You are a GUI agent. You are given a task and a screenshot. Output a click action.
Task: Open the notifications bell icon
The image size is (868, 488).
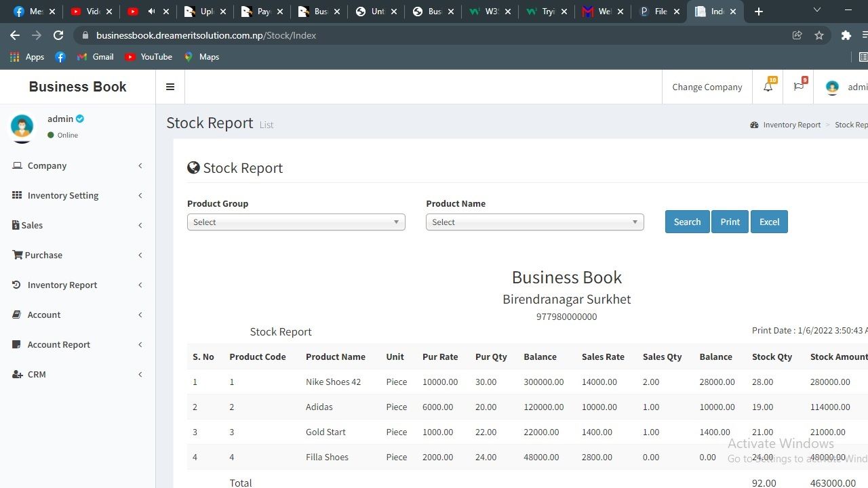[x=768, y=87]
